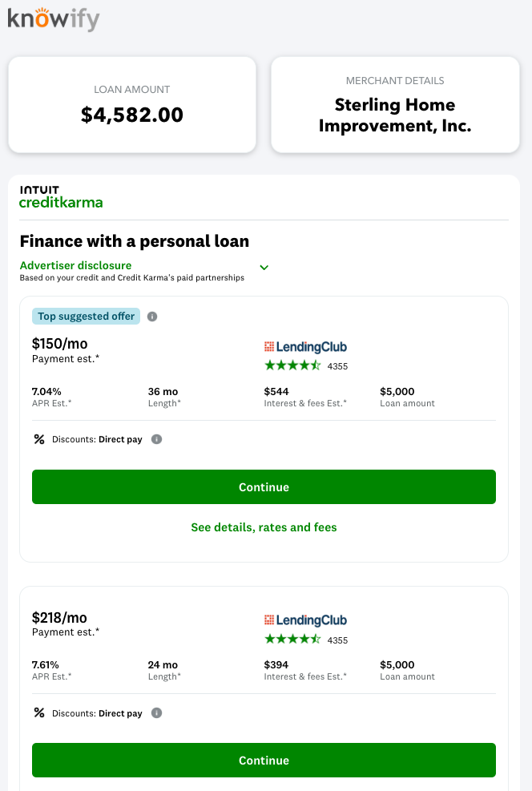532x791 pixels.
Task: Click the percent discount icon in second offer
Action: click(x=39, y=712)
